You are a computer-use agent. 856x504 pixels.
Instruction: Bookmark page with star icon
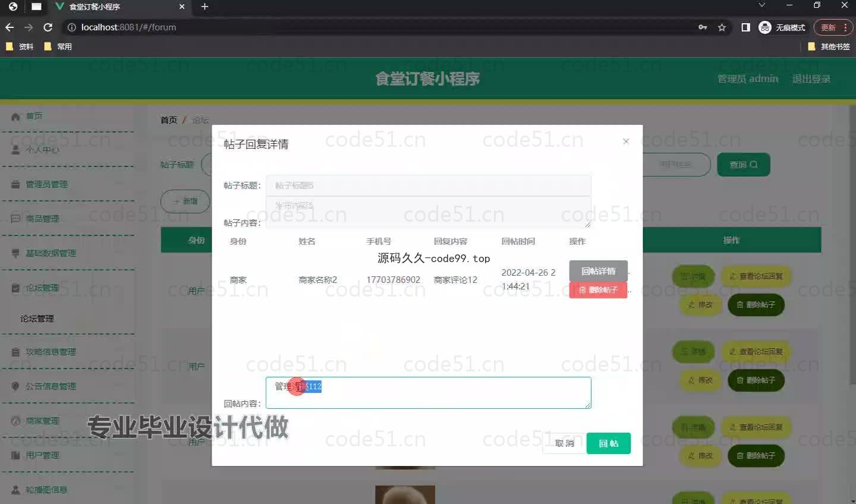click(722, 27)
